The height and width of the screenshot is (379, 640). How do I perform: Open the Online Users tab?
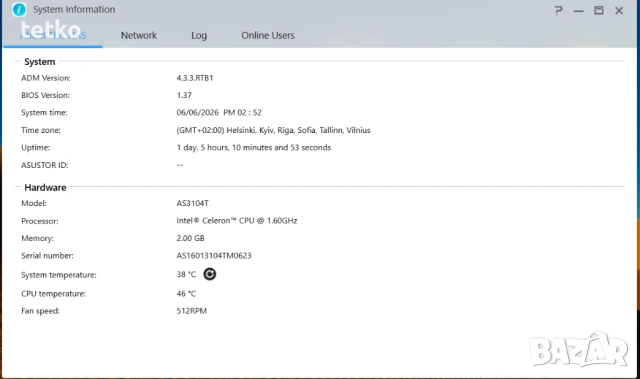coord(268,35)
